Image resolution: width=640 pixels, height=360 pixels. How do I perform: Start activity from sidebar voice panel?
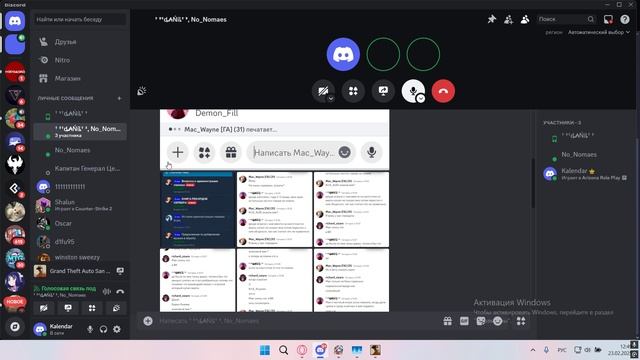[x=92, y=308]
